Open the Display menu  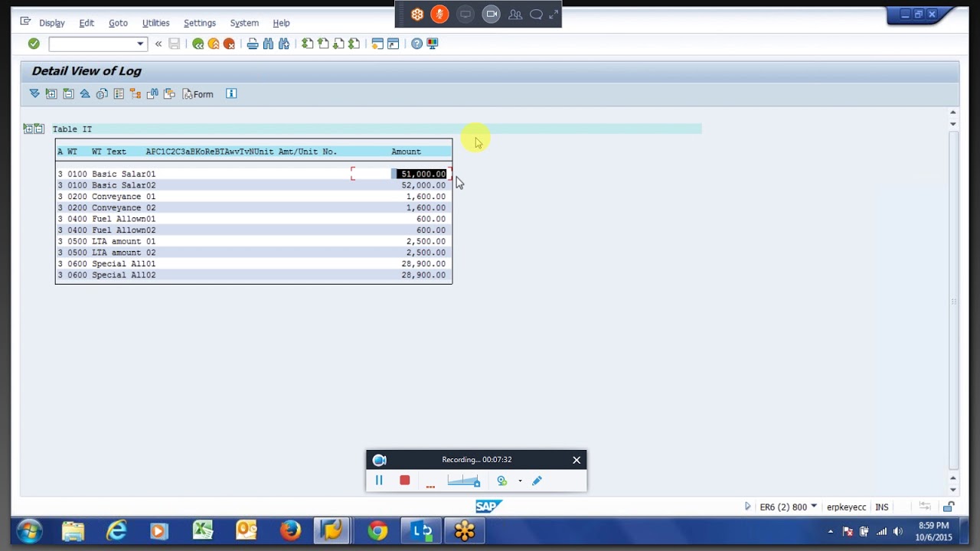(x=52, y=23)
